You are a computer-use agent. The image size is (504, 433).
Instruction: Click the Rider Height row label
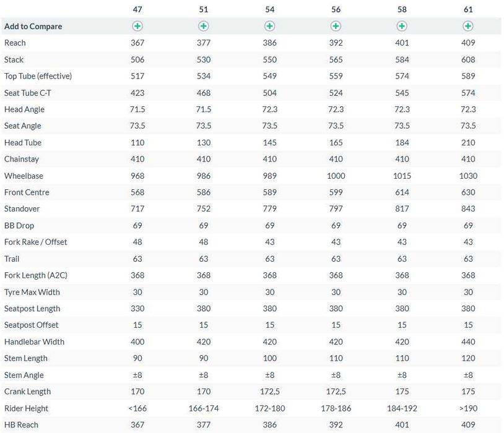[26, 408]
